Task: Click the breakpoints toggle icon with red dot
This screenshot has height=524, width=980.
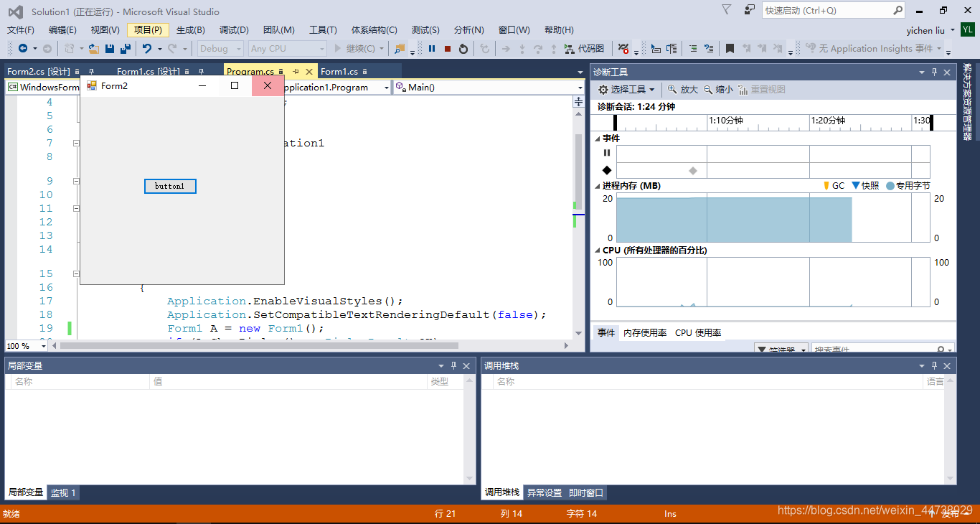Action: pos(623,48)
